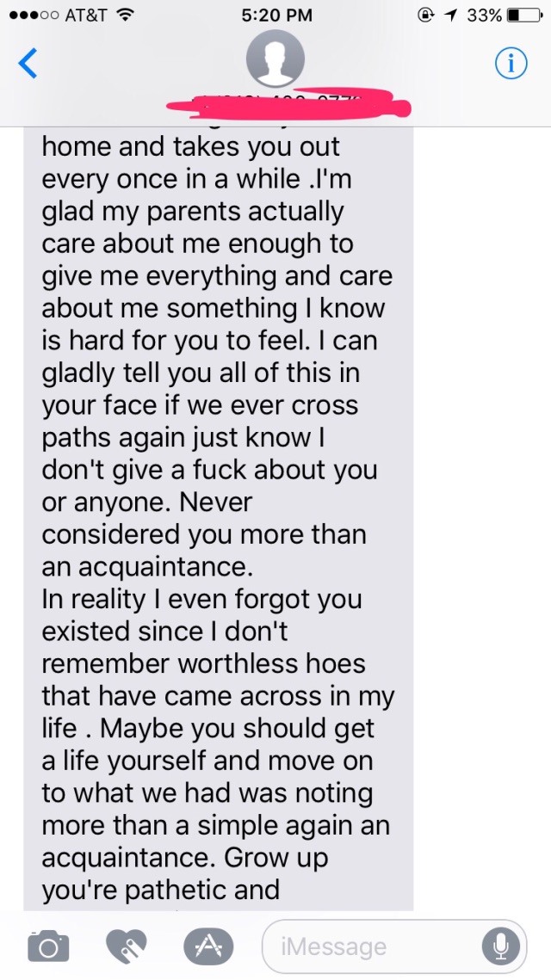This screenshot has height=980, width=551.
Task: Go back using the blue chevron
Action: tap(28, 64)
